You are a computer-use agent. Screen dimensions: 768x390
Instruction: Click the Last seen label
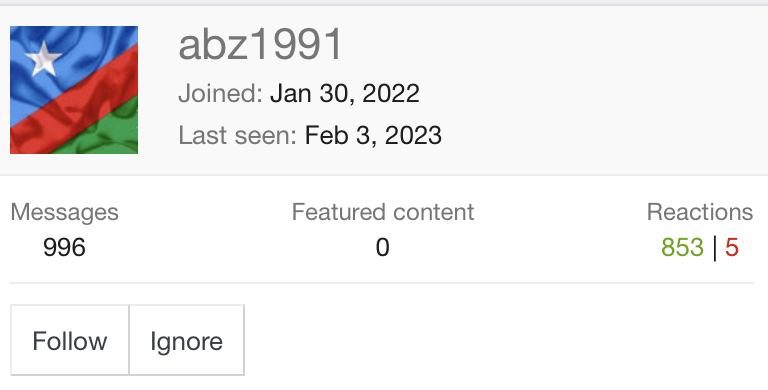pos(238,135)
